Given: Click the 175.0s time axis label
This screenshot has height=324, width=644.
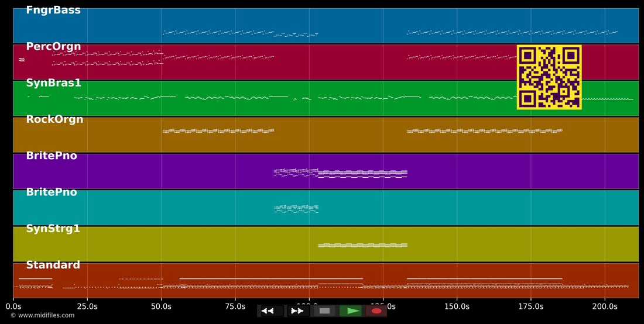Looking at the screenshot, I should click(x=531, y=306).
